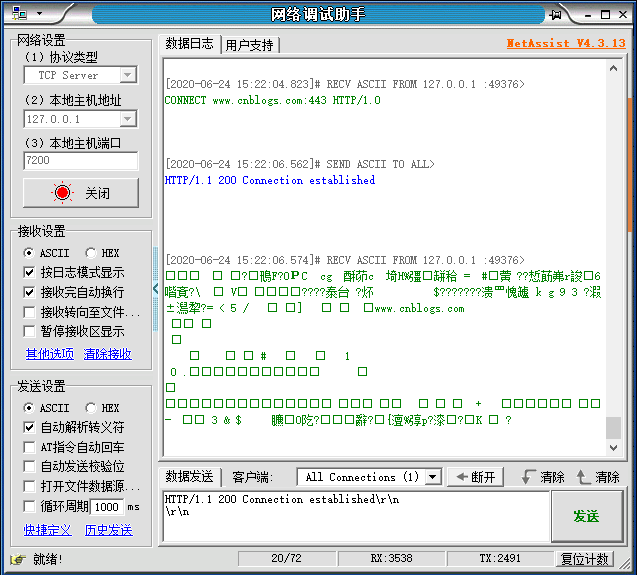Click the scroll up arrow of the log
This screenshot has height=575, width=637.
tap(613, 68)
